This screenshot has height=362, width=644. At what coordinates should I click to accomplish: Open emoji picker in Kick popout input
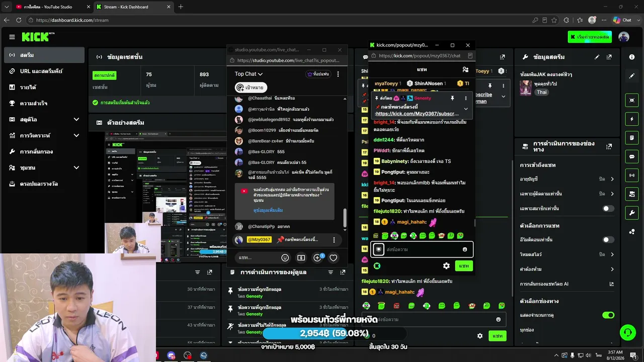(465, 249)
